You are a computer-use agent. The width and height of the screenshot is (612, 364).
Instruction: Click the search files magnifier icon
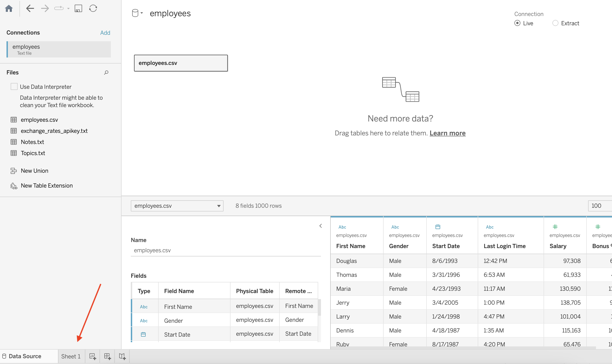tap(106, 73)
